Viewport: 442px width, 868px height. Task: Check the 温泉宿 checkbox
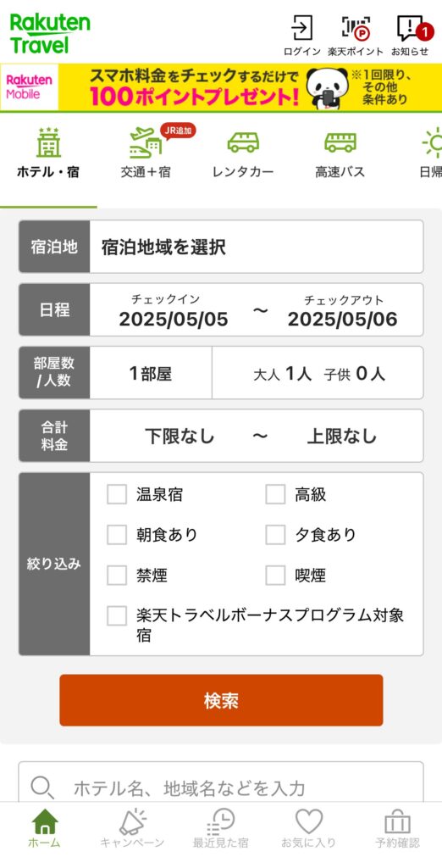[117, 494]
